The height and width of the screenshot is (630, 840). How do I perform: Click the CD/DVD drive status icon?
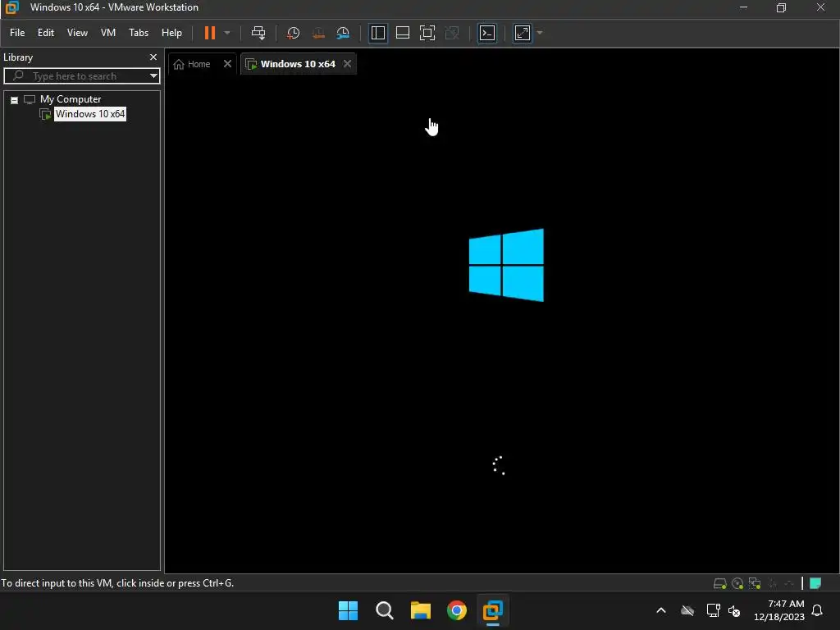click(x=737, y=583)
